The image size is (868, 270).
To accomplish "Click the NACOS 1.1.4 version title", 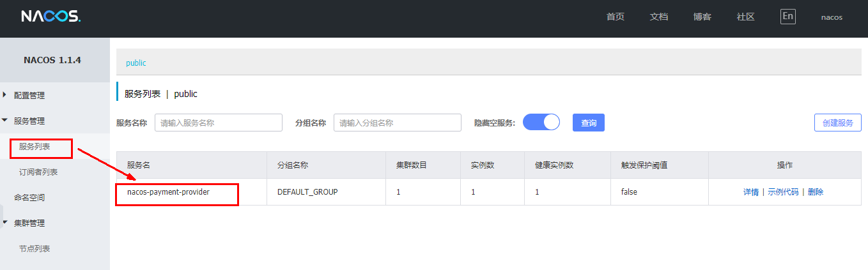I will (x=52, y=60).
